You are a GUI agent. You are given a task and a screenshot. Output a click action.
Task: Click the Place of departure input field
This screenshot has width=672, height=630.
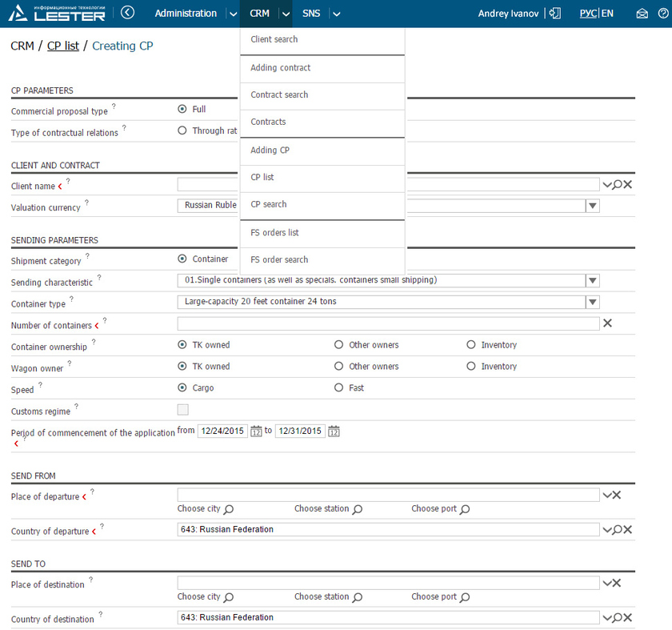(x=388, y=496)
